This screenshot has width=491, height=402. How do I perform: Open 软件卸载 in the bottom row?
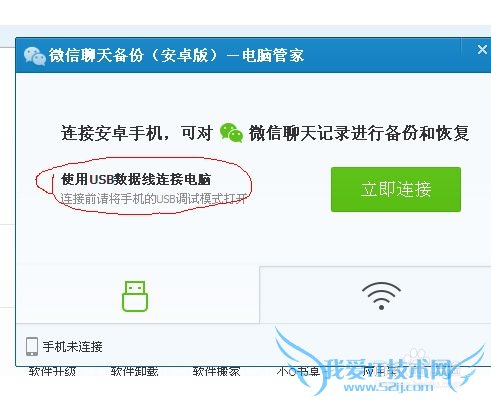tap(134, 371)
